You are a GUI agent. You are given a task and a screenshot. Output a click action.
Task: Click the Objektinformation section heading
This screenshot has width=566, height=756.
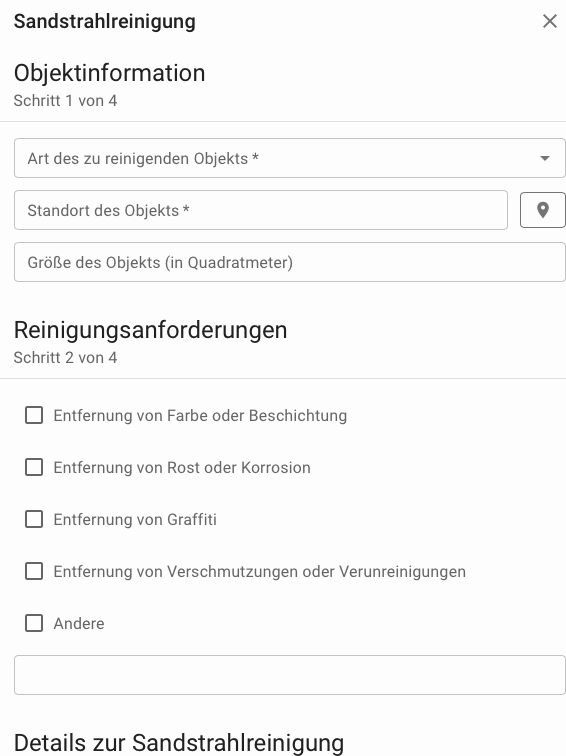point(109,73)
